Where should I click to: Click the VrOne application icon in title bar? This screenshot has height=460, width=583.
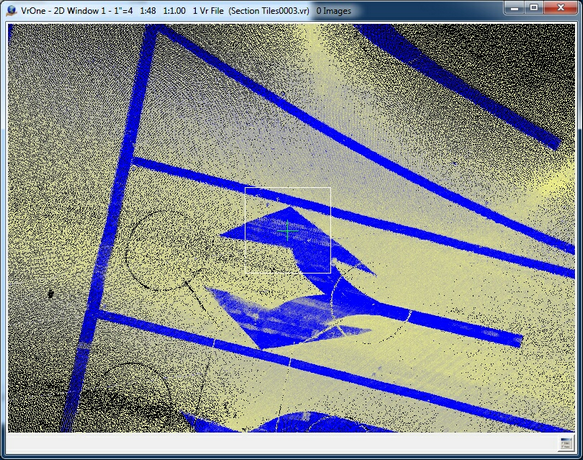pos(12,11)
